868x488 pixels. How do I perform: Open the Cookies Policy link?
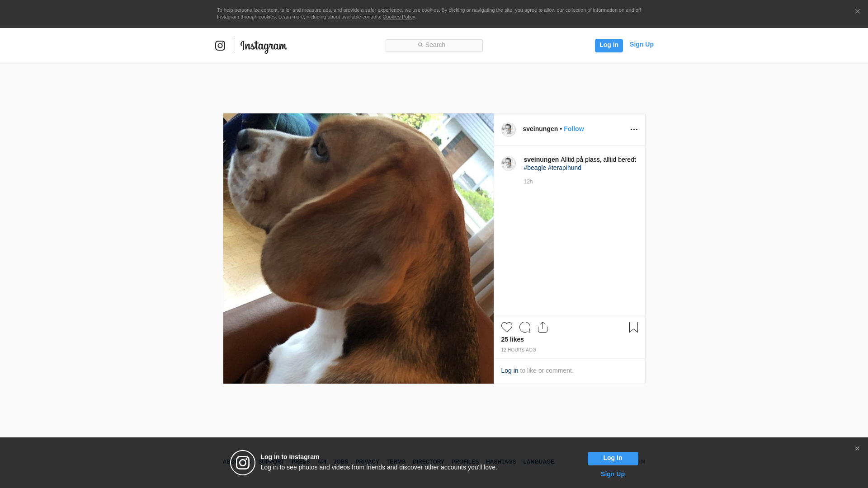tap(399, 17)
